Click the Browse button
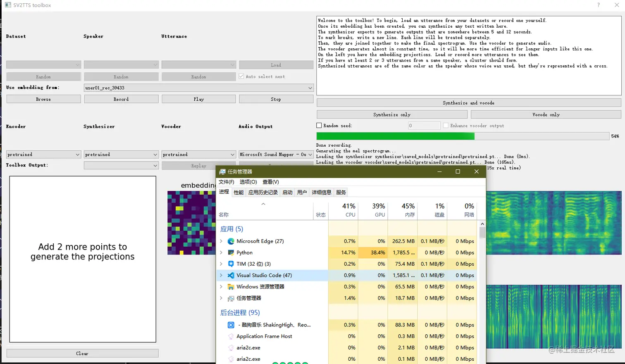This screenshot has width=625, height=364. point(43,99)
